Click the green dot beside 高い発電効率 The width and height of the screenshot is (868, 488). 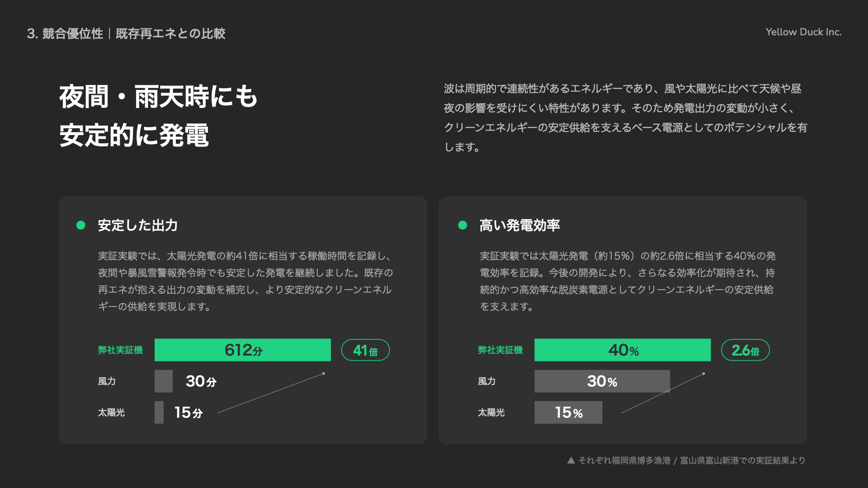click(x=462, y=225)
